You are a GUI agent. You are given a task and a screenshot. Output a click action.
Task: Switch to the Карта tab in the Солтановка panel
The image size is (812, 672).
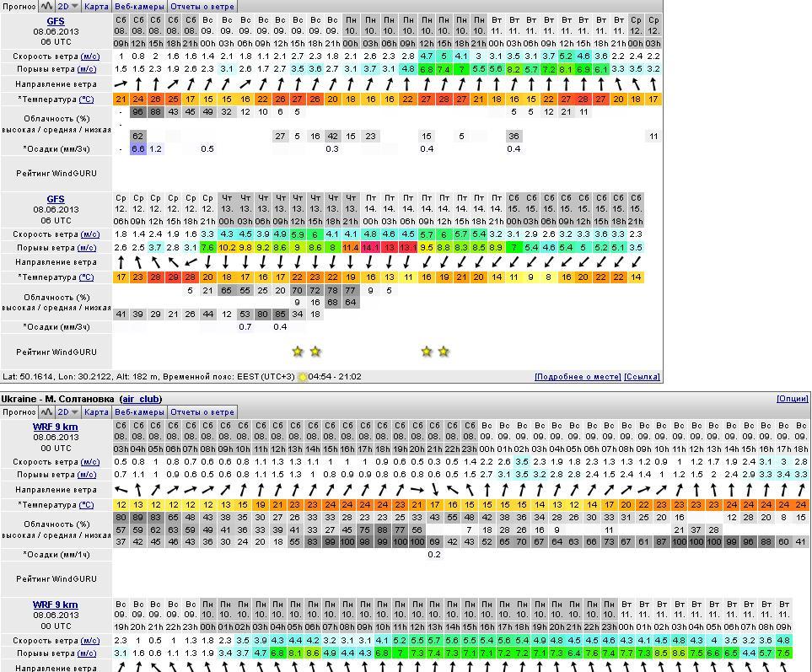click(x=96, y=412)
